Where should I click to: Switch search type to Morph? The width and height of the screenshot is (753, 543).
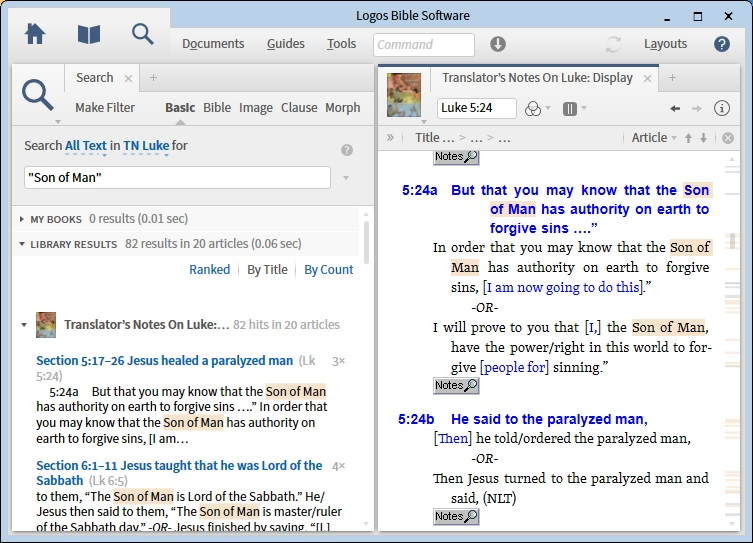pyautogui.click(x=342, y=108)
